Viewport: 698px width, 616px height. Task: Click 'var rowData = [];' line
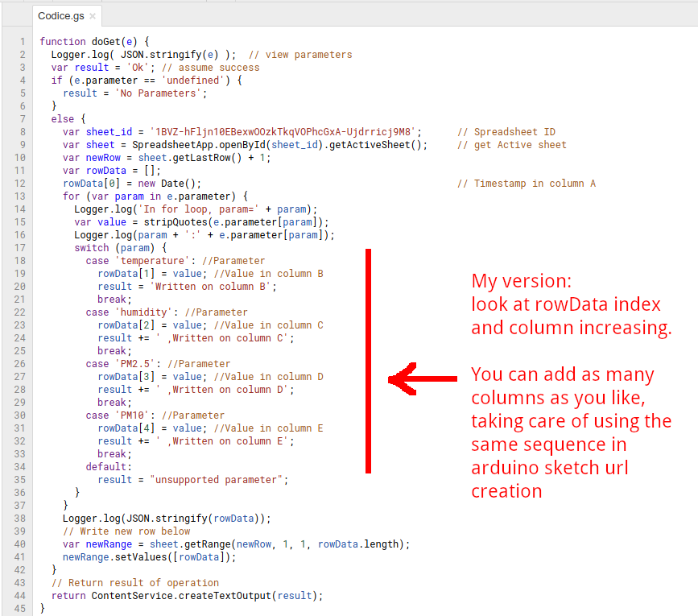click(112, 171)
